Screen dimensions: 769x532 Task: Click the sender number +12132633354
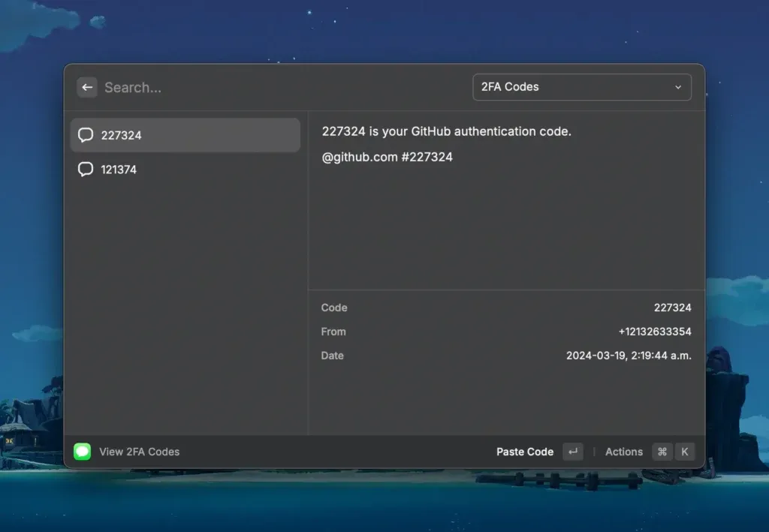tap(655, 332)
